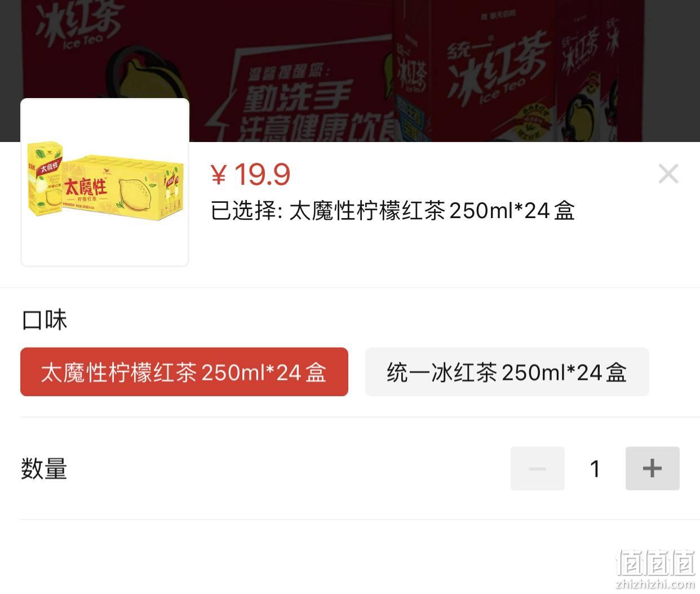Click the quantity value field showing 1

click(595, 468)
